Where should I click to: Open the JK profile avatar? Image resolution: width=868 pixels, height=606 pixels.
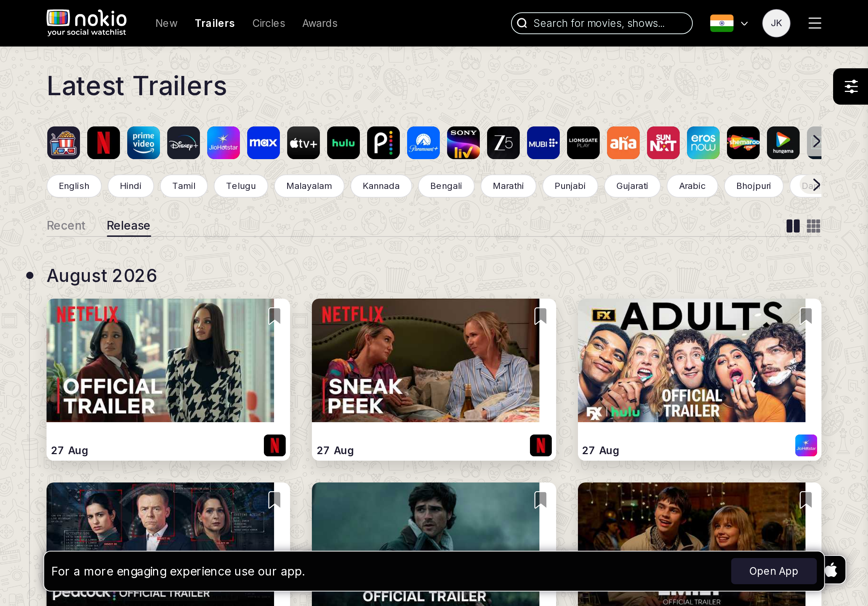coord(776,23)
